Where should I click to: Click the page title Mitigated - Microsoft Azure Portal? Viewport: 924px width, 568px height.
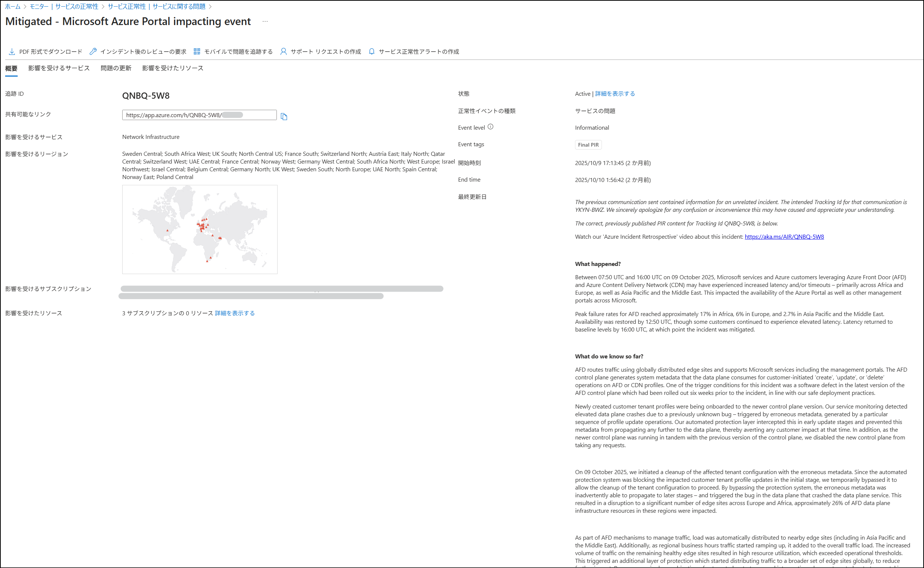coord(128,21)
